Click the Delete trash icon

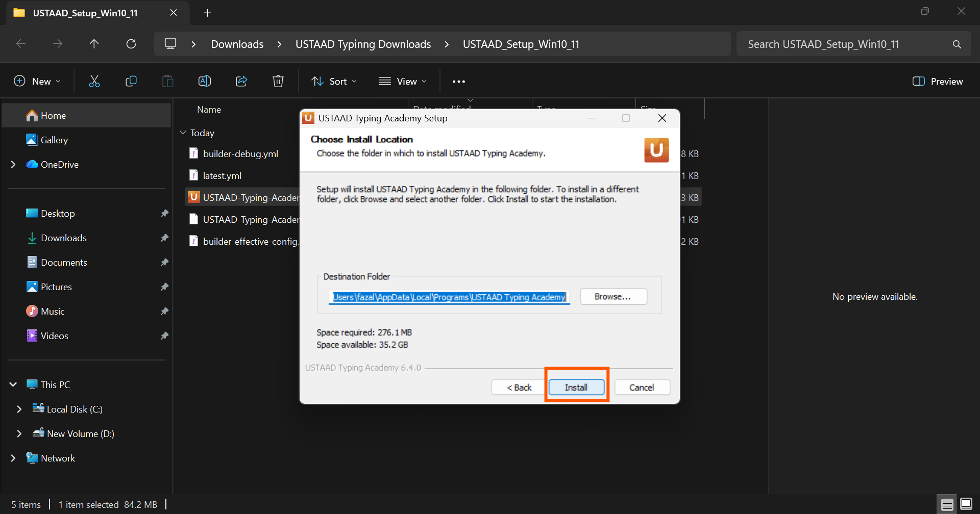click(278, 81)
